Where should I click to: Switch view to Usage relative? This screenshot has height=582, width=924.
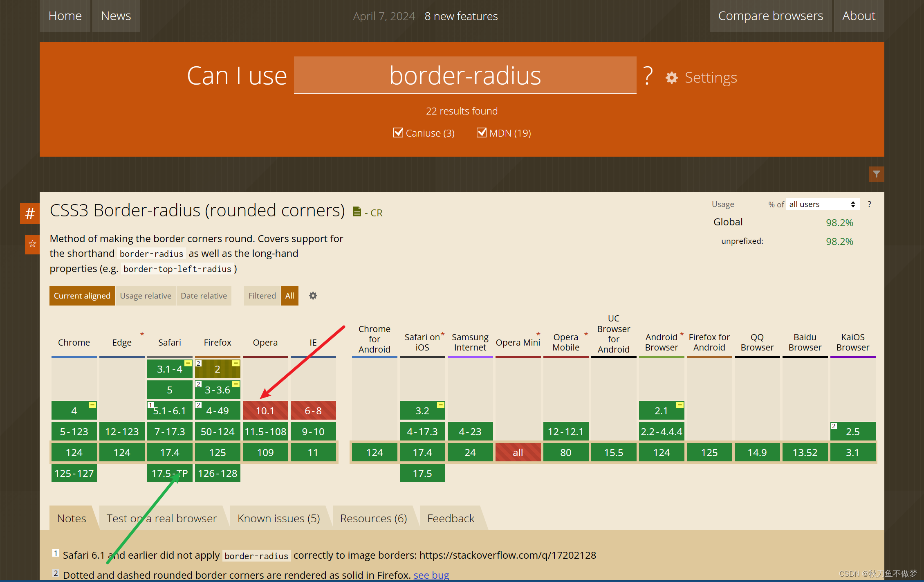pyautogui.click(x=146, y=296)
